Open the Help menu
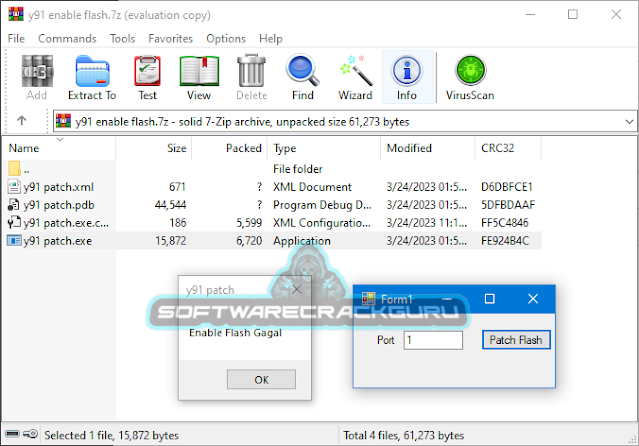639x446 pixels. point(271,38)
